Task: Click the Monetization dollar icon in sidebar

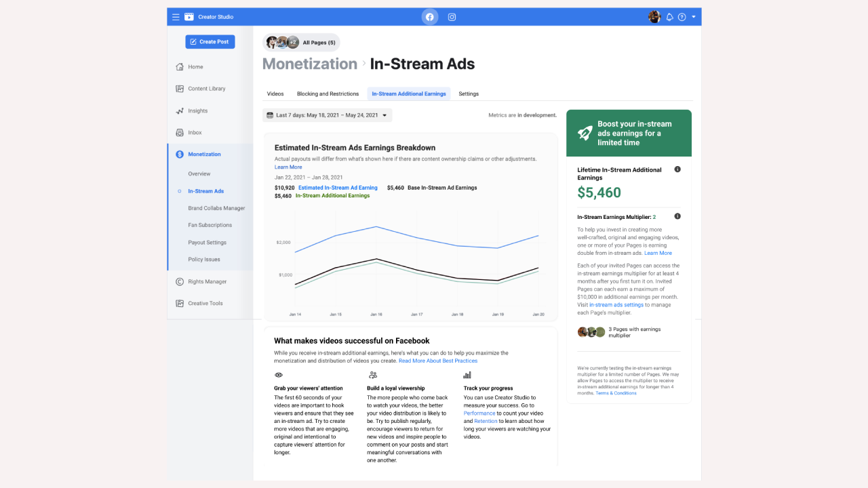Action: tap(180, 155)
